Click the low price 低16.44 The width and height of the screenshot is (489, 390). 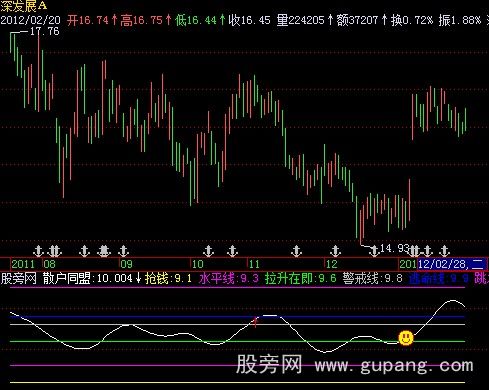point(195,20)
